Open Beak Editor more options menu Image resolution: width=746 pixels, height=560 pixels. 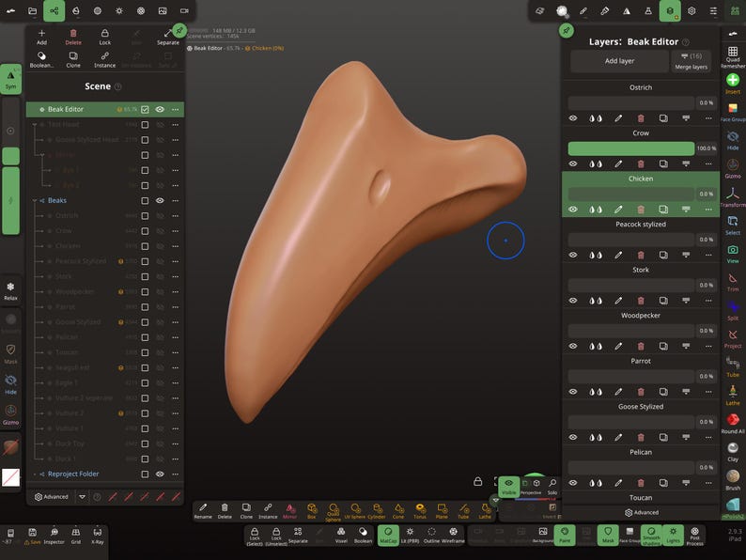coord(176,109)
